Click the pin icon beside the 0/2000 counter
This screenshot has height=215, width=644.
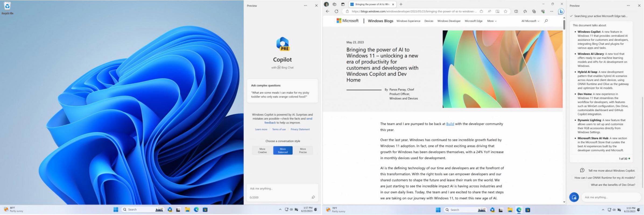coord(313,197)
